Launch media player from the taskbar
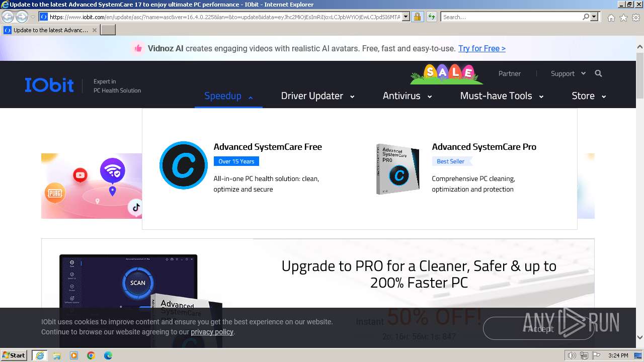Viewport: 644px width, 362px height. pos(74,355)
